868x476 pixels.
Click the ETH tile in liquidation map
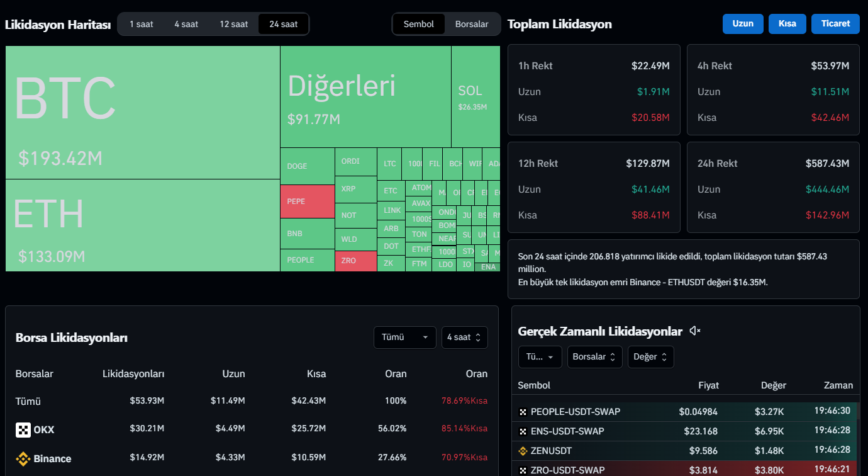[x=143, y=225]
